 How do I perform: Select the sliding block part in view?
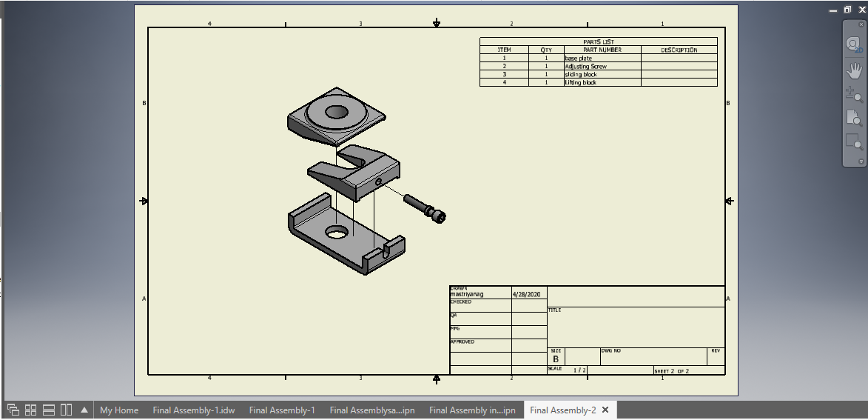pyautogui.click(x=354, y=173)
